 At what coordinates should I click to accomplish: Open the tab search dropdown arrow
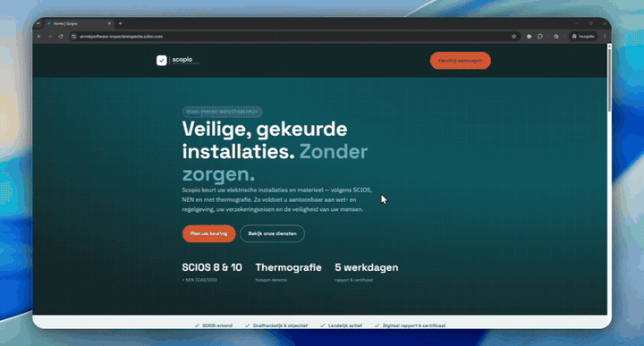[38, 24]
